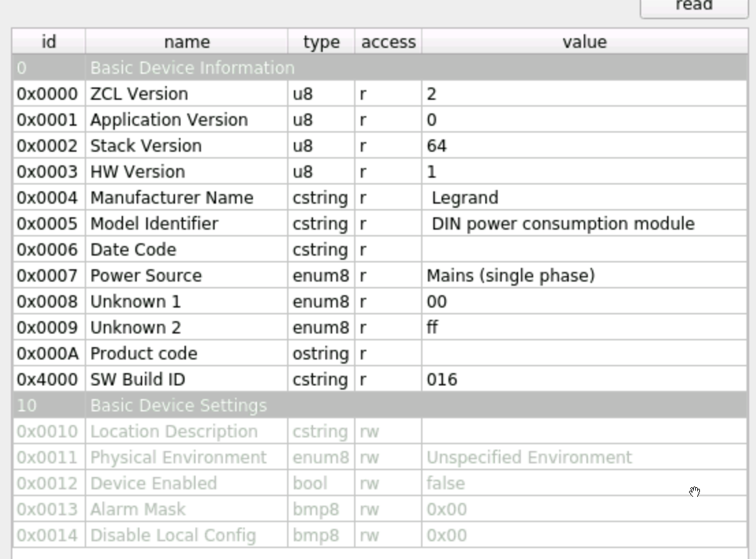This screenshot has height=559, width=756.
Task: Select the Physical Environment row
Action: click(x=380, y=457)
